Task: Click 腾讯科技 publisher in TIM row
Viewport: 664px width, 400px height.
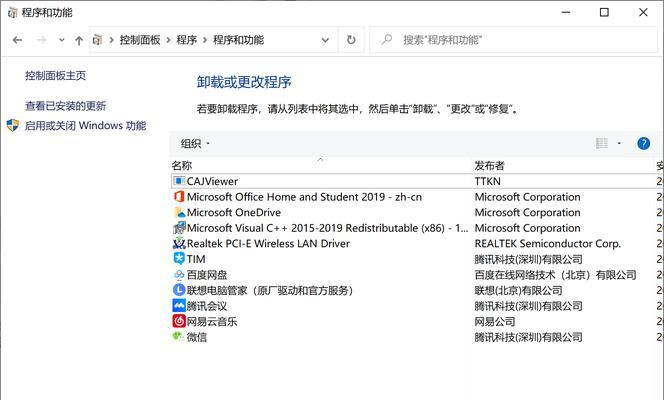Action: [x=528, y=259]
